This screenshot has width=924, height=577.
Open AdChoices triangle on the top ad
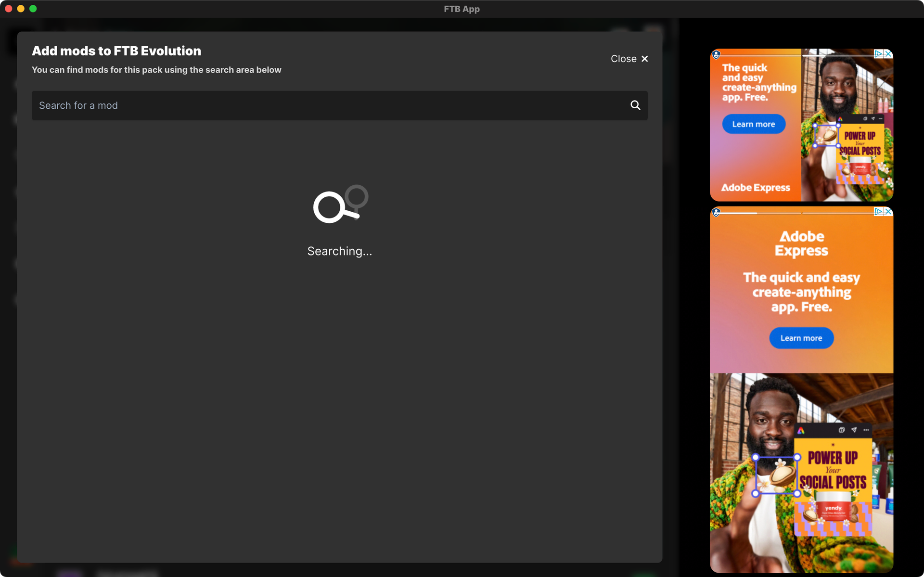point(879,54)
